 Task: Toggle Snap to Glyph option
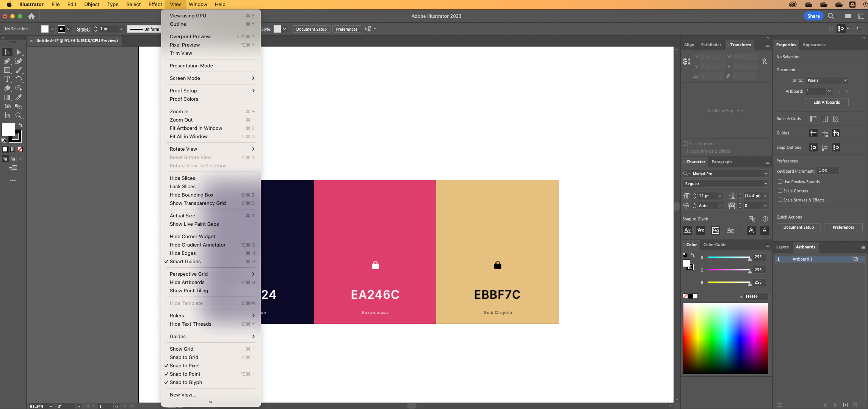pos(185,382)
